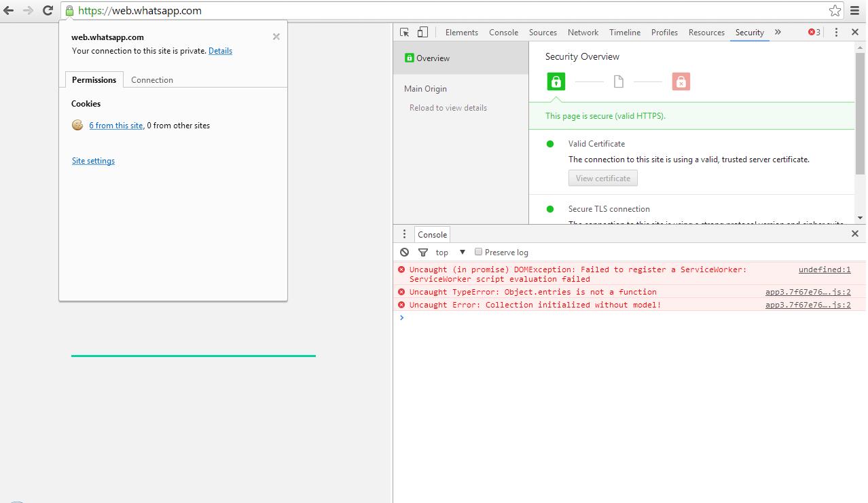Click the green secure lock in Security Overview
Image resolution: width=868 pixels, height=503 pixels.
click(x=556, y=81)
